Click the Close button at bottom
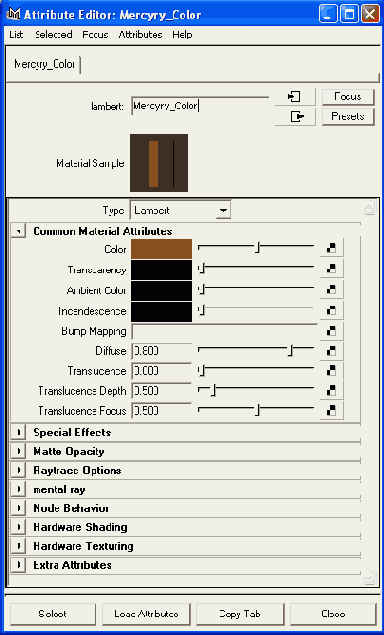Image resolution: width=384 pixels, height=635 pixels. click(333, 614)
